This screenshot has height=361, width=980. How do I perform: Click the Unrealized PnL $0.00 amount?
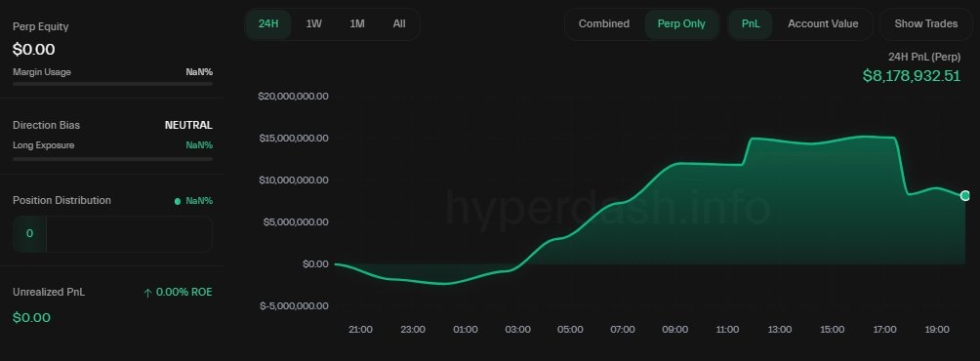pyautogui.click(x=31, y=317)
